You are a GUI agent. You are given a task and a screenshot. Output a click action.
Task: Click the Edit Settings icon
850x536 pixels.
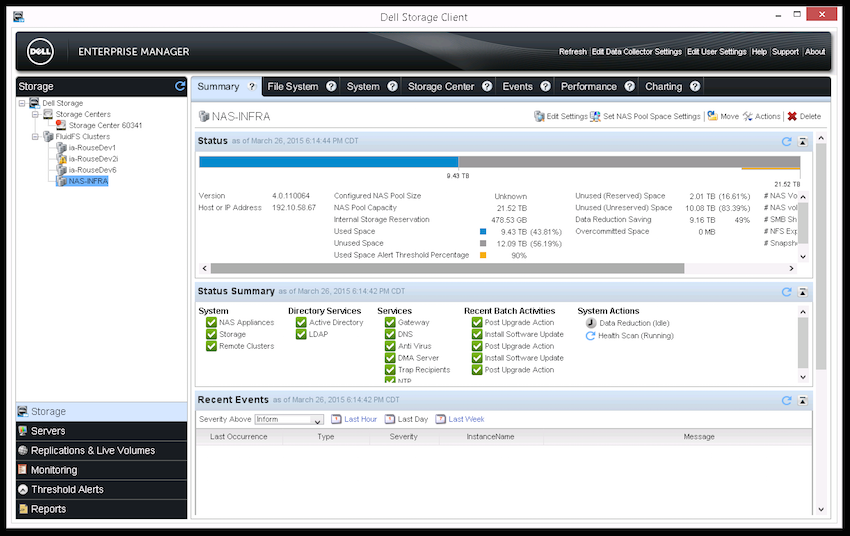tap(539, 116)
